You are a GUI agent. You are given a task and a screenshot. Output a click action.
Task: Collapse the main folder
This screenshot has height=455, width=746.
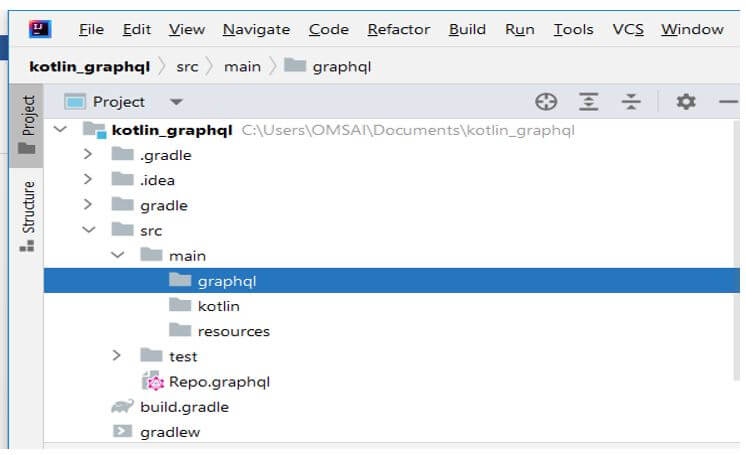118,255
